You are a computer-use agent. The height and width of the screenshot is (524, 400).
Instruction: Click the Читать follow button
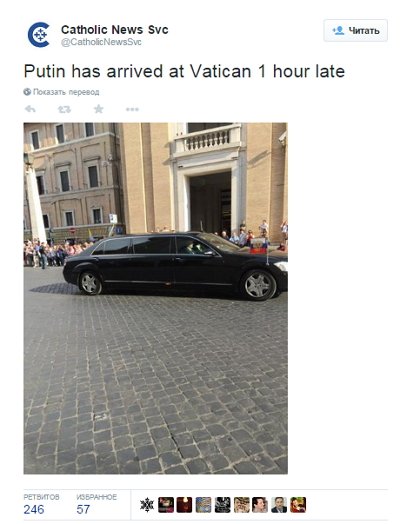pos(356,31)
